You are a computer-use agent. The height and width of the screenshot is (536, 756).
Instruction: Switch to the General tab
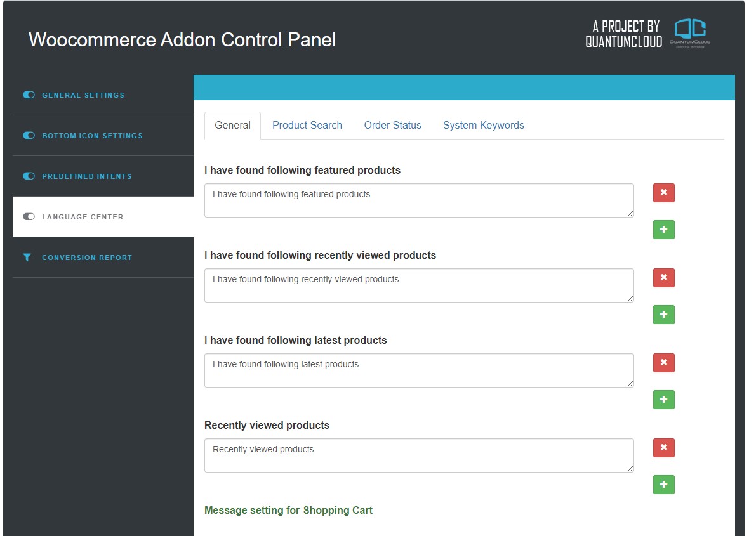[232, 126]
